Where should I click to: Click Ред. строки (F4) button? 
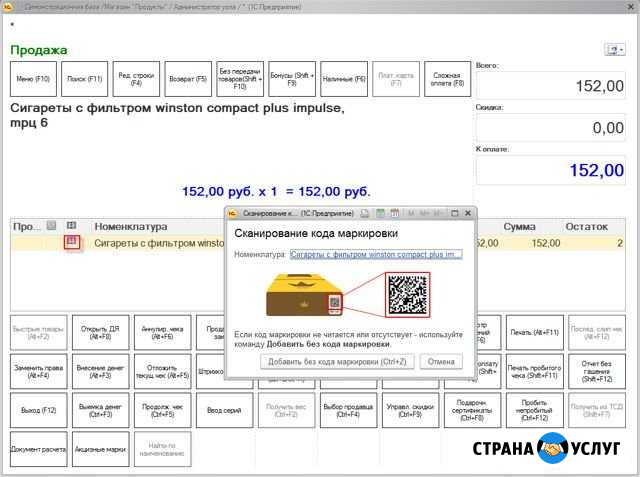click(x=136, y=79)
